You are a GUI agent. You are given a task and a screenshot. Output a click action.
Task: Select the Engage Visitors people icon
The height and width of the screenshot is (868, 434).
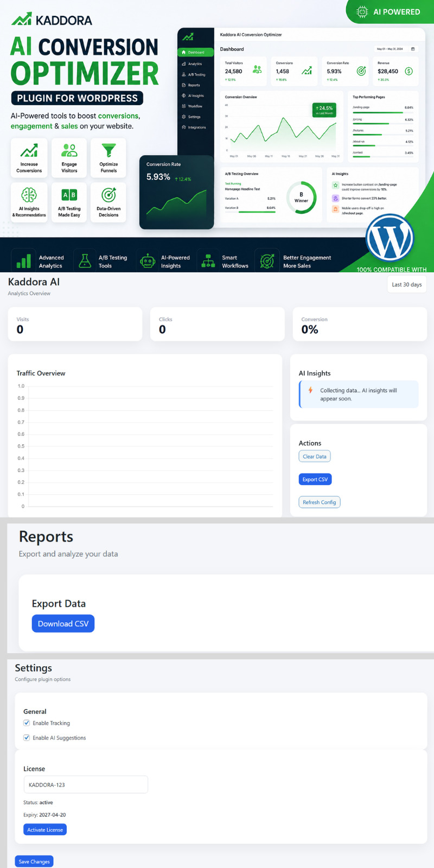(69, 150)
